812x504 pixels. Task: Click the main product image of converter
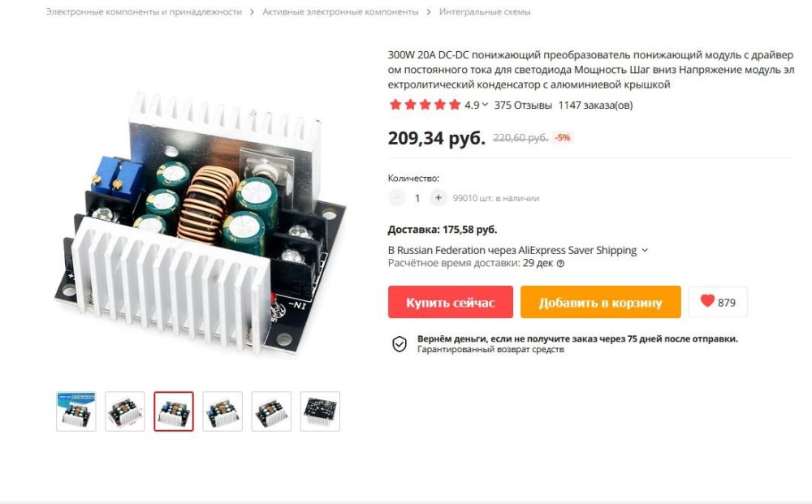click(200, 222)
